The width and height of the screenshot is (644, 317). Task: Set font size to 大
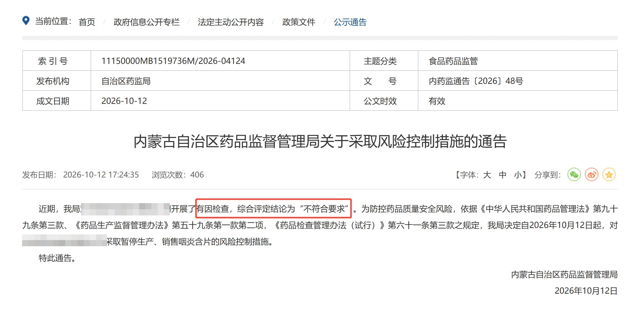[x=487, y=175]
